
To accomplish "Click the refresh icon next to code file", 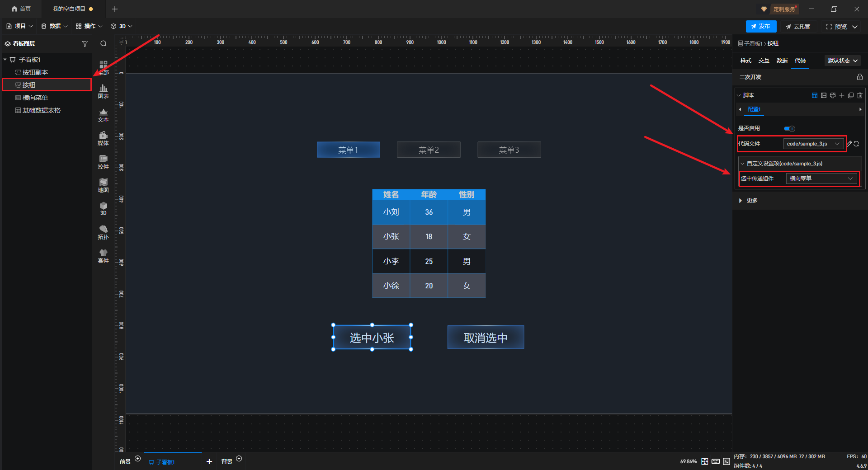I will (x=856, y=144).
